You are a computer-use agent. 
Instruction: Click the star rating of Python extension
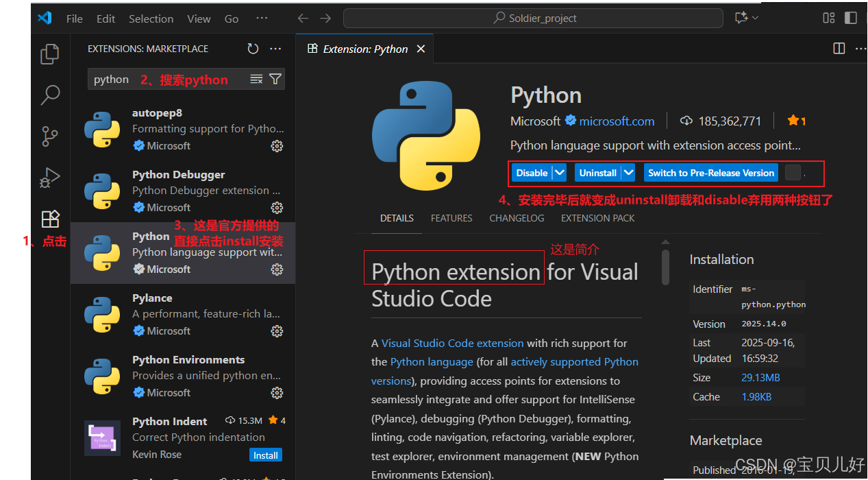pyautogui.click(x=796, y=121)
